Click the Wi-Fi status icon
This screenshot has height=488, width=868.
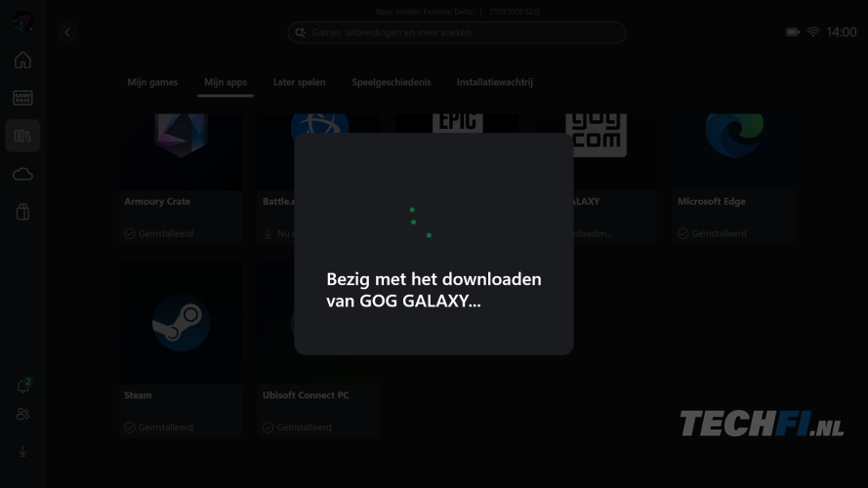812,32
